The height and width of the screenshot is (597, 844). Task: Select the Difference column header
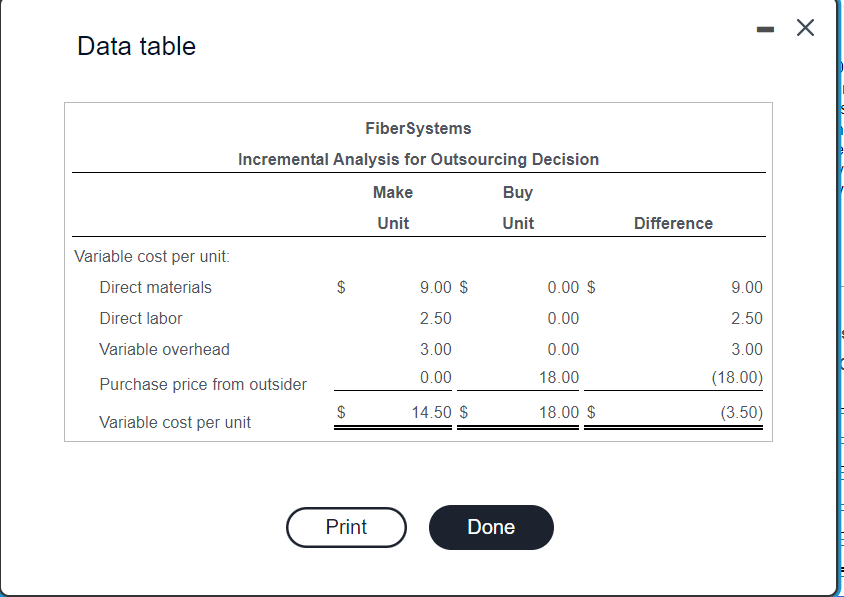(673, 223)
